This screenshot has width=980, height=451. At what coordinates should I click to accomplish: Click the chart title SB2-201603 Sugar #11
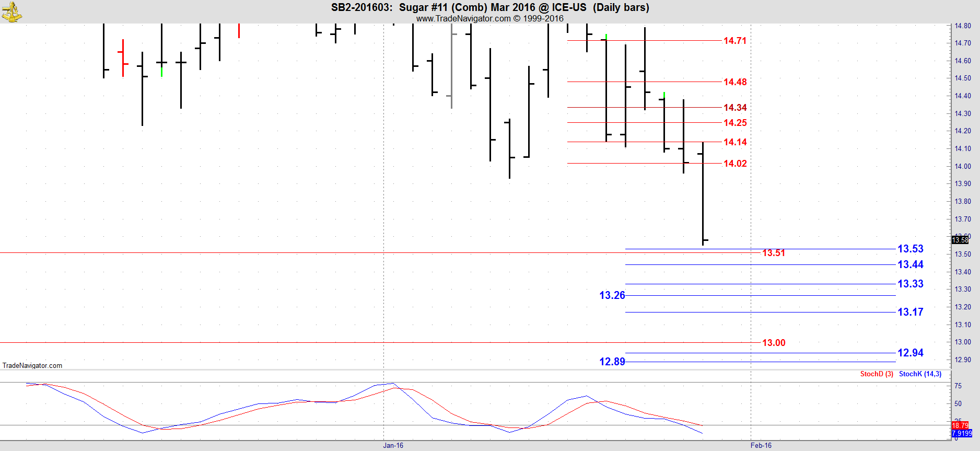click(x=489, y=7)
